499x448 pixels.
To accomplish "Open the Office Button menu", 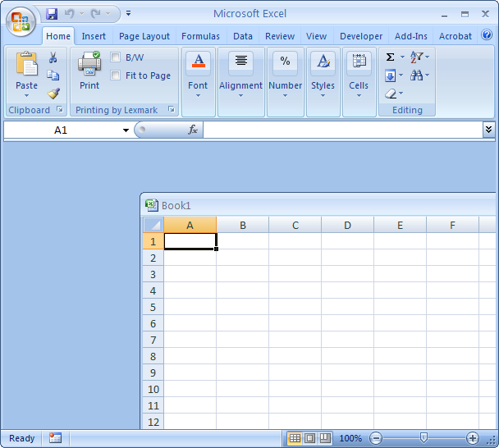I will click(21, 22).
